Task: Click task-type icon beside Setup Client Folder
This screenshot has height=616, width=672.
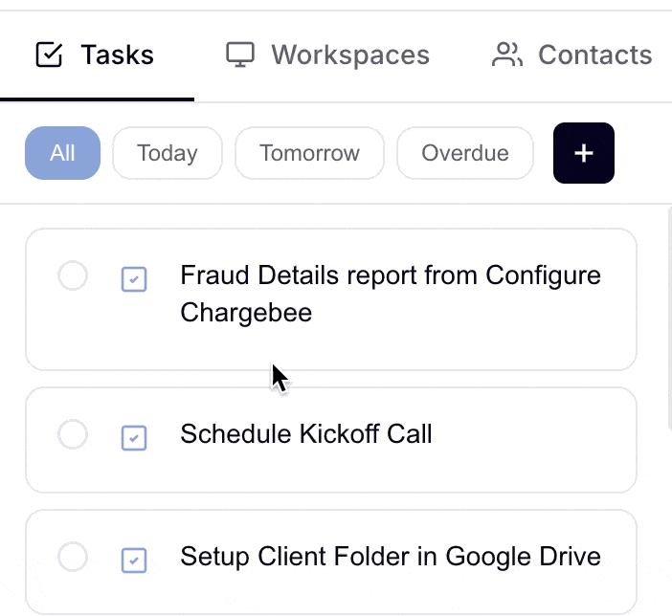Action: click(134, 561)
